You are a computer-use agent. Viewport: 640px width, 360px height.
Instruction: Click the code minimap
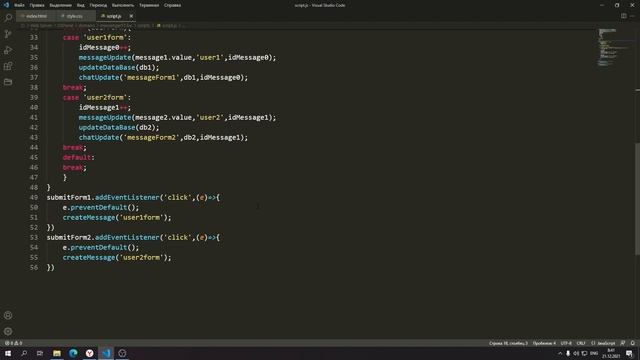pos(614,47)
